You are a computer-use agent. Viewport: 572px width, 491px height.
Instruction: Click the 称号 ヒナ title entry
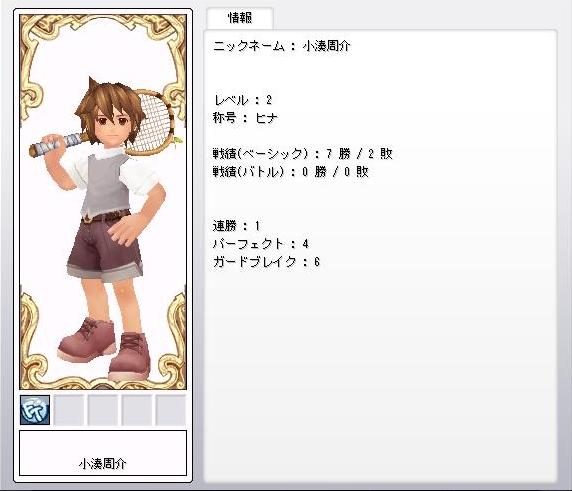coord(245,118)
